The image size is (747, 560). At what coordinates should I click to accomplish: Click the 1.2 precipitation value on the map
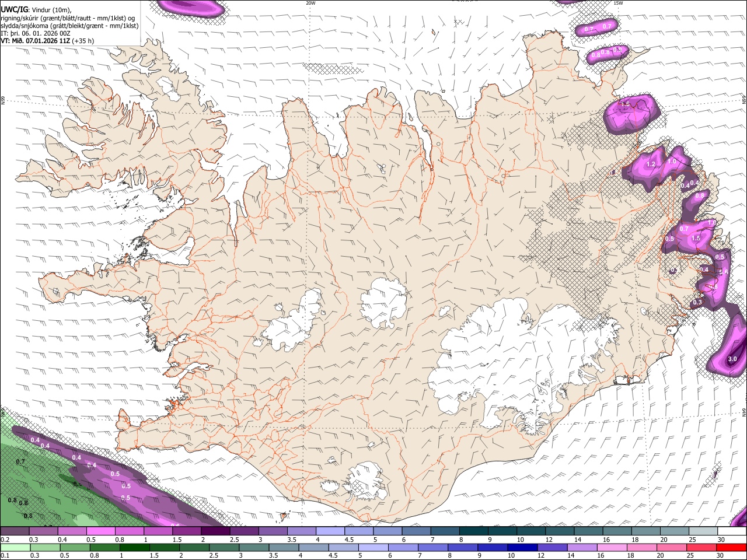pyautogui.click(x=651, y=165)
